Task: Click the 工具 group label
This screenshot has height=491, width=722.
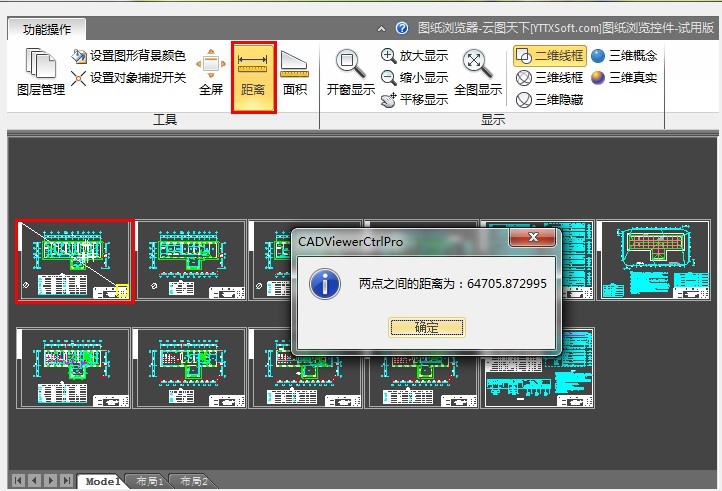Action: (x=165, y=120)
